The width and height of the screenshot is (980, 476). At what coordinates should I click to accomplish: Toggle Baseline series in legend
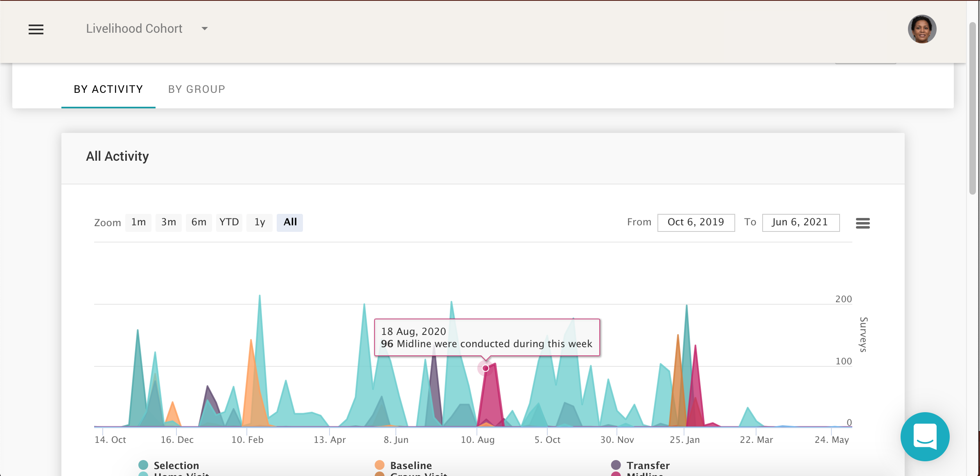click(411, 465)
